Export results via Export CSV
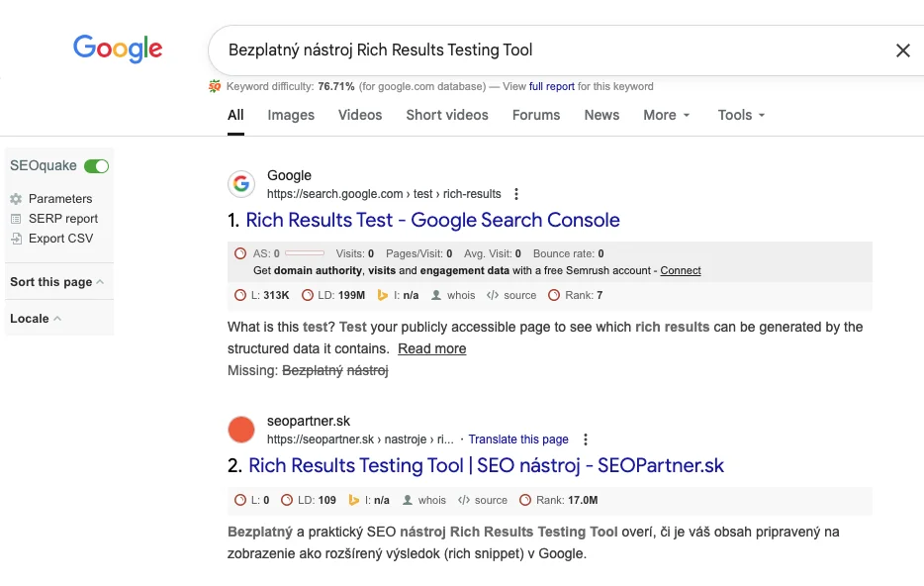This screenshot has width=924, height=586. point(60,239)
